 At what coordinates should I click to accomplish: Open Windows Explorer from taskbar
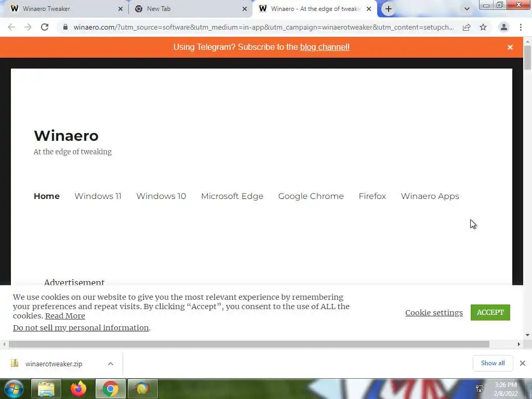point(46,389)
